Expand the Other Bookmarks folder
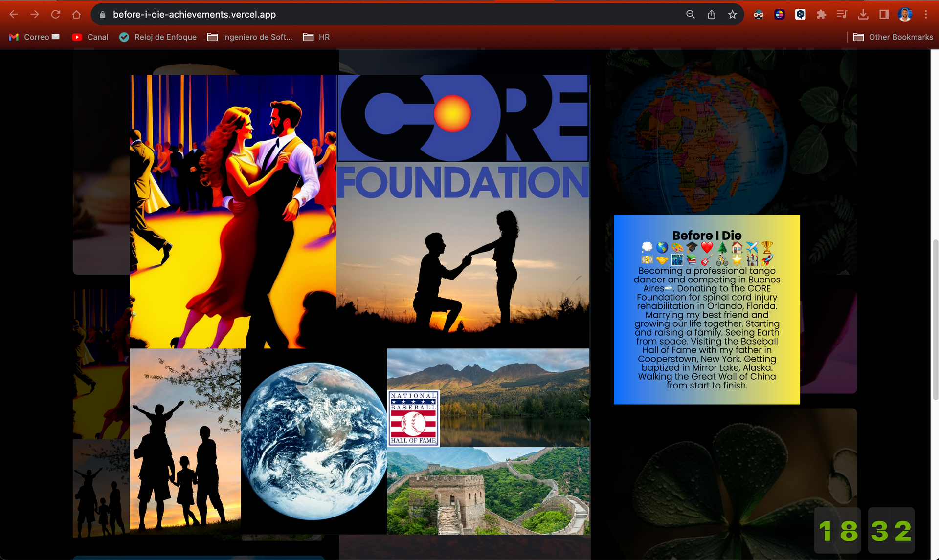 (x=893, y=37)
